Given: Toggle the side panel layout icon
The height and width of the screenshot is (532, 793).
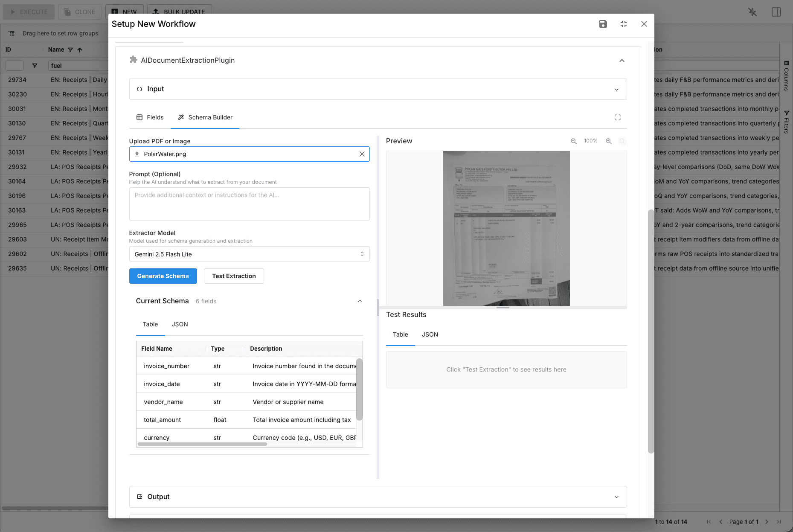Looking at the screenshot, I should coord(776,12).
